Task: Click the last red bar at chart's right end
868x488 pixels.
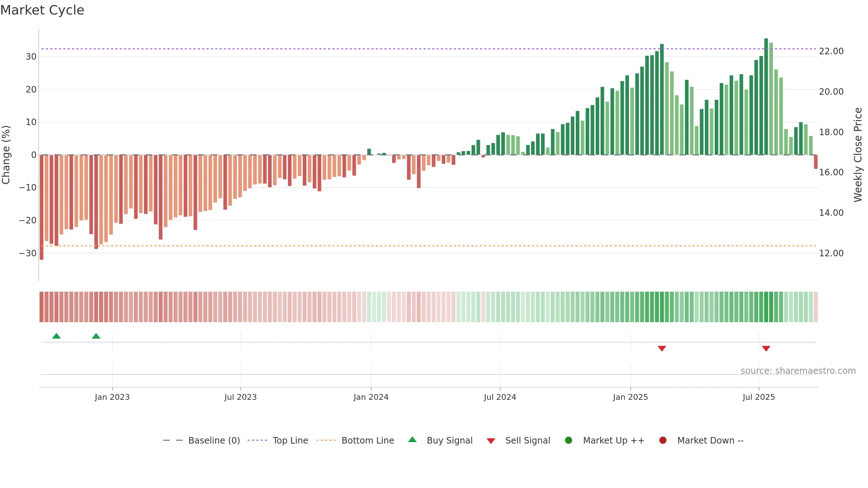Action: pyautogui.click(x=816, y=162)
